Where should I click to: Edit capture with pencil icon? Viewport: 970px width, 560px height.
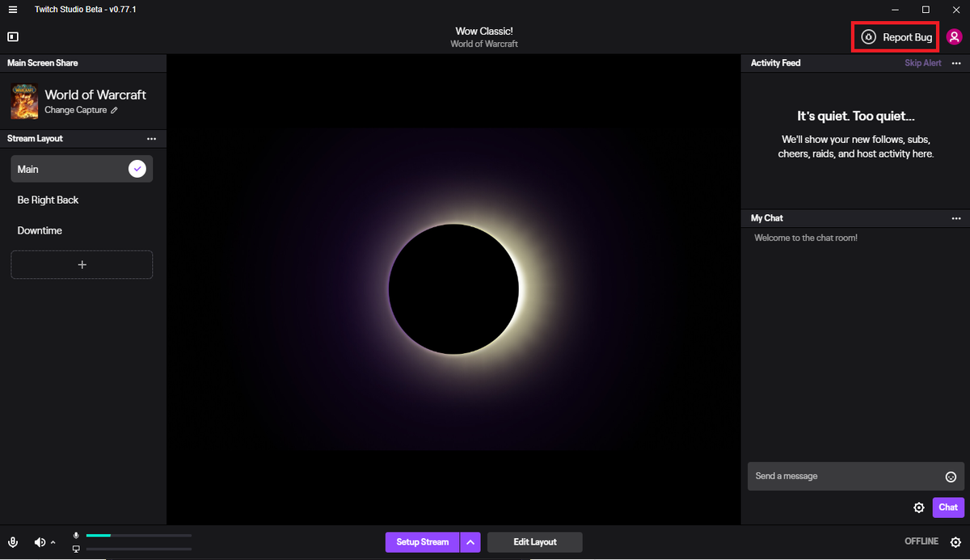click(x=114, y=110)
